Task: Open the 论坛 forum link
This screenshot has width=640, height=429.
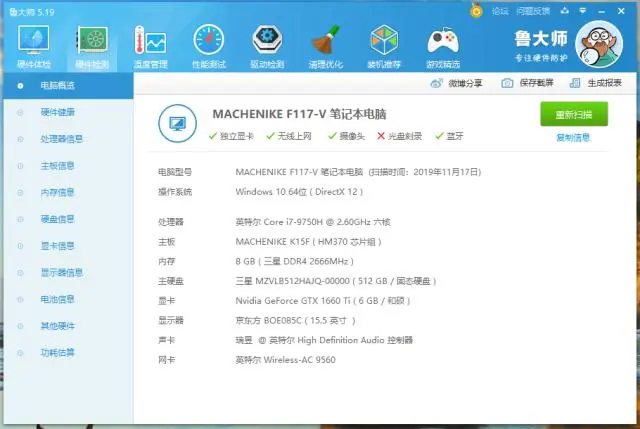Action: 500,11
